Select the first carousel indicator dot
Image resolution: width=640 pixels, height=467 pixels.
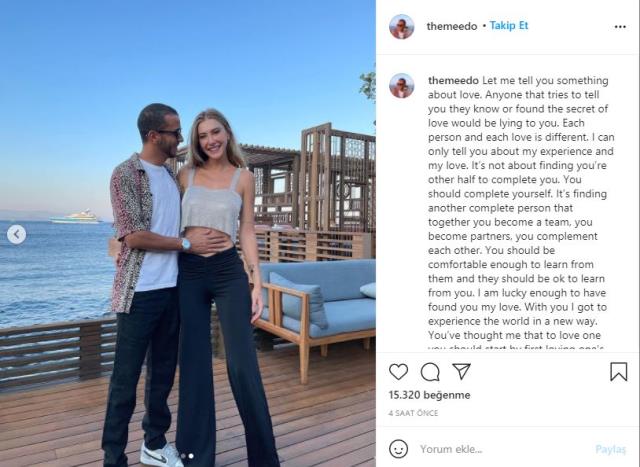(x=183, y=456)
